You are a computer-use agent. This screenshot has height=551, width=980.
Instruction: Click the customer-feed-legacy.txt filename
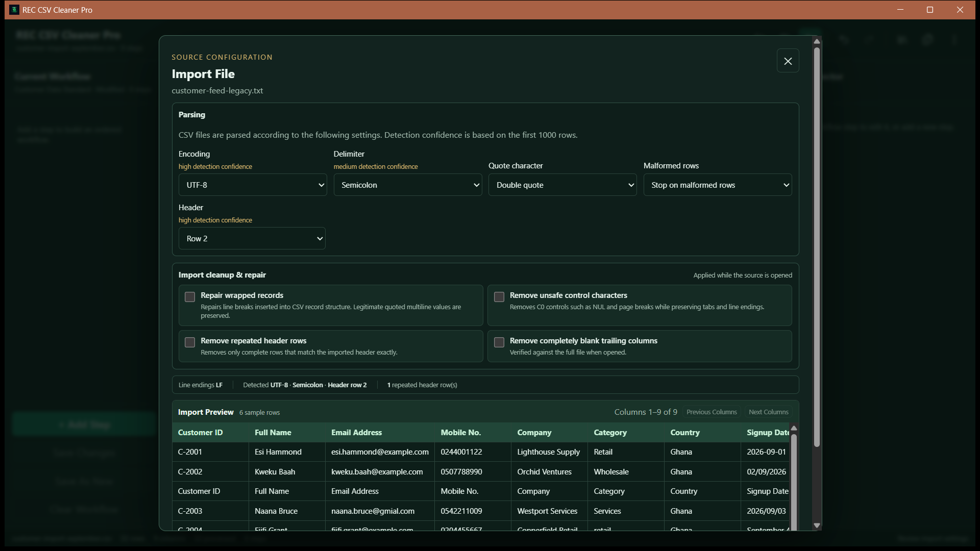(217, 91)
